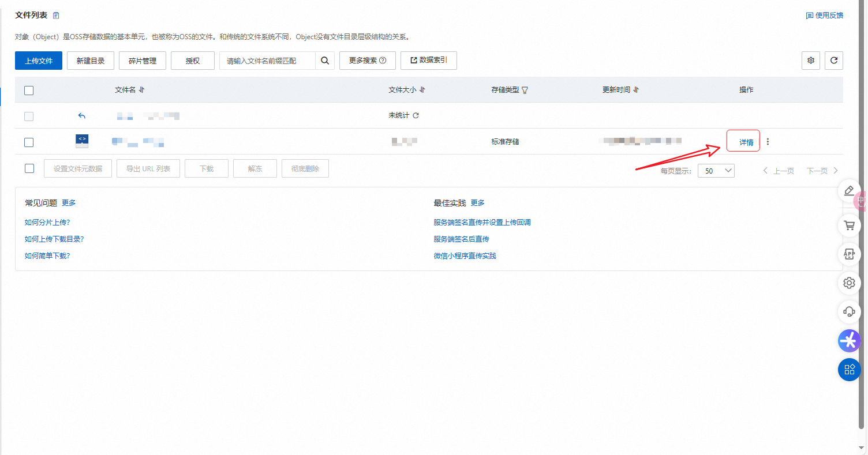Click the 解冻 restore button
Viewport: 868px width, 455px height.
(x=255, y=169)
